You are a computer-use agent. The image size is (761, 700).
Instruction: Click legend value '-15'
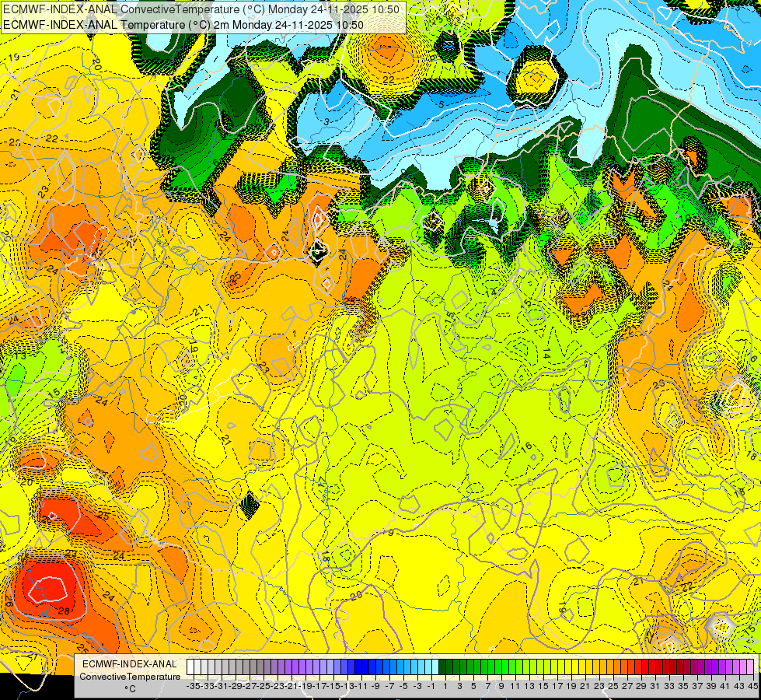click(334, 686)
